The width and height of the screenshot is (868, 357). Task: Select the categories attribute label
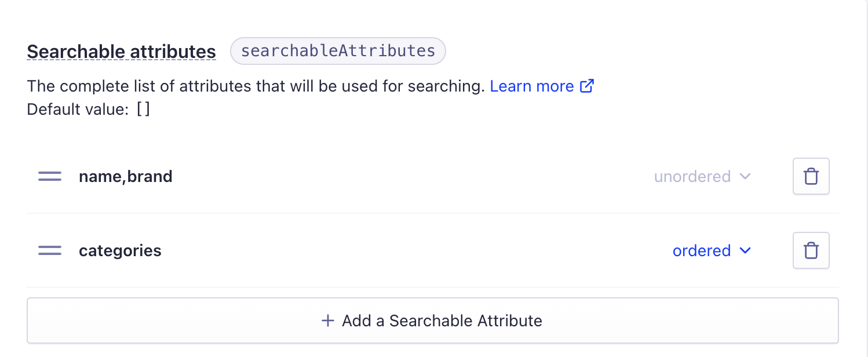point(120,250)
